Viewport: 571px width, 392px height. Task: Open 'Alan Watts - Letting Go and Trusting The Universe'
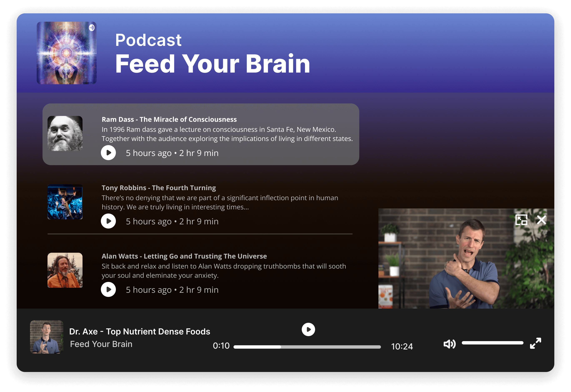point(184,256)
